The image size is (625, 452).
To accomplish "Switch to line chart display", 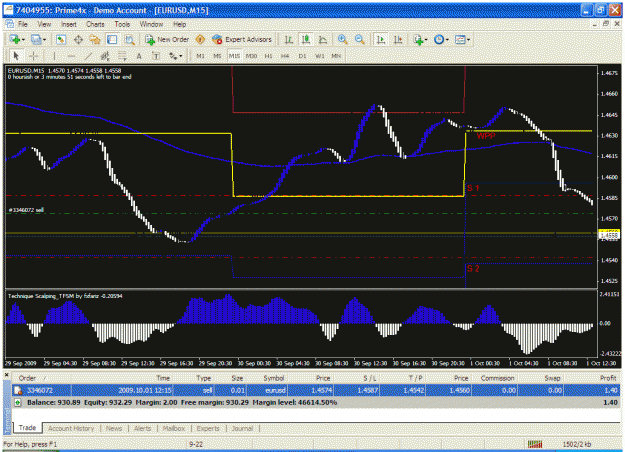I will (323, 39).
